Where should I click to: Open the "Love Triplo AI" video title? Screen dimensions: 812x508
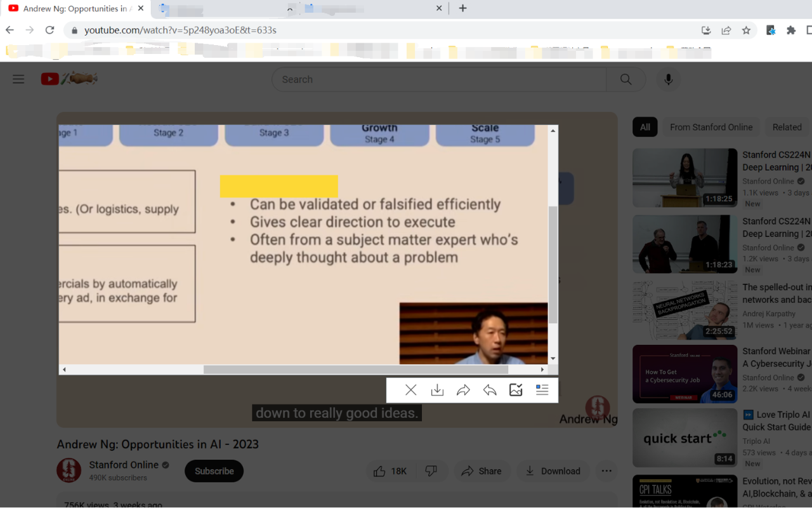click(777, 421)
